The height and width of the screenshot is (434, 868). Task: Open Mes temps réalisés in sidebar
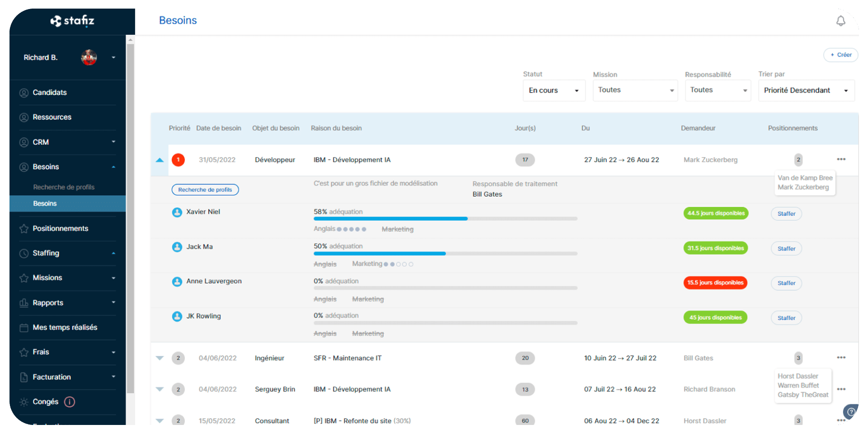click(65, 328)
